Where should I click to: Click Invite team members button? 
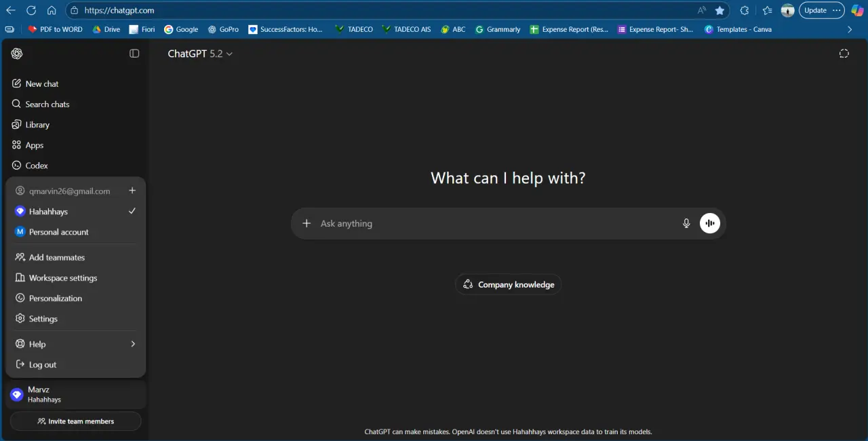click(x=76, y=421)
